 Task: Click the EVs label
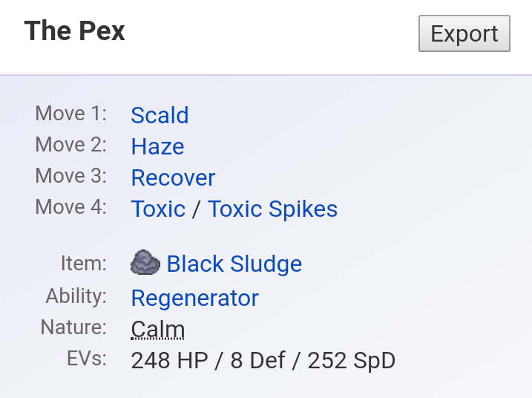[87, 359]
